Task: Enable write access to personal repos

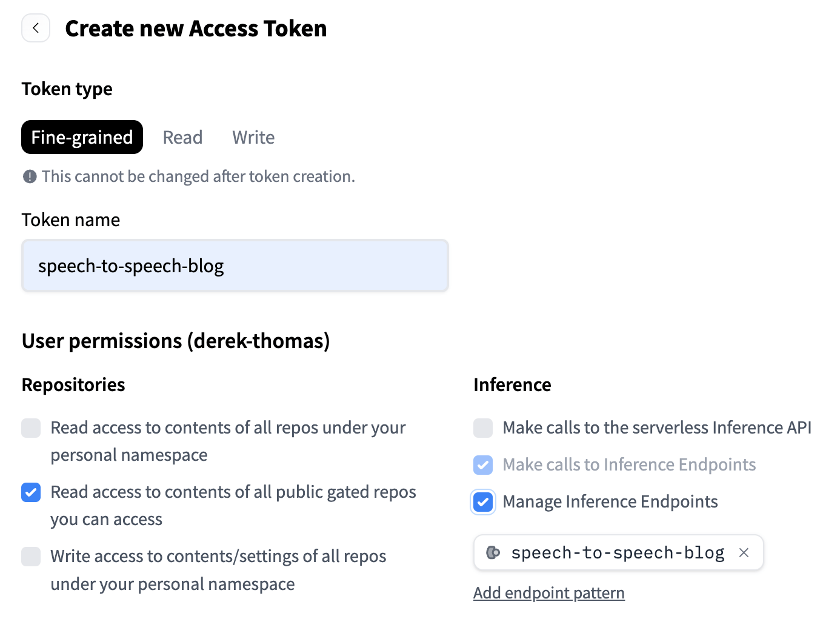Action: [31, 557]
